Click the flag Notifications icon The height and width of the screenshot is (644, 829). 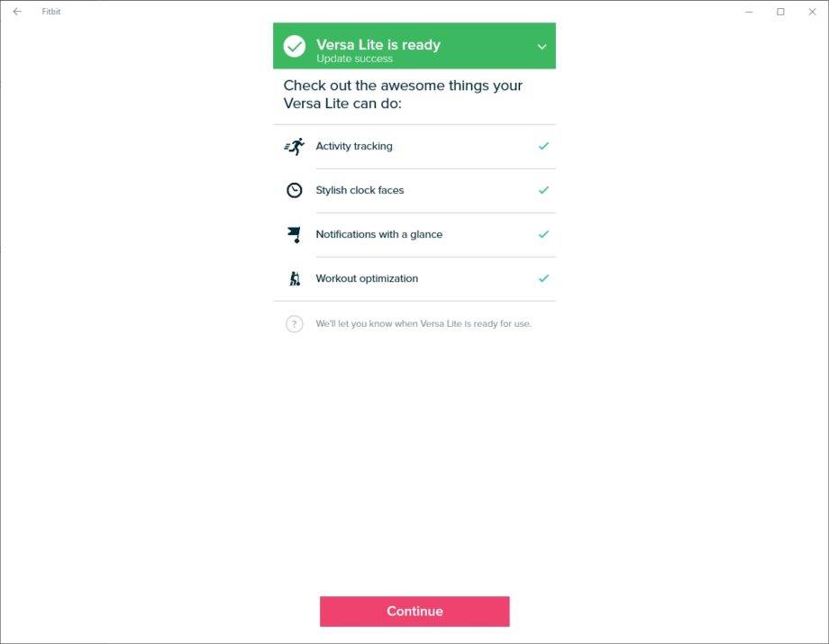click(294, 234)
